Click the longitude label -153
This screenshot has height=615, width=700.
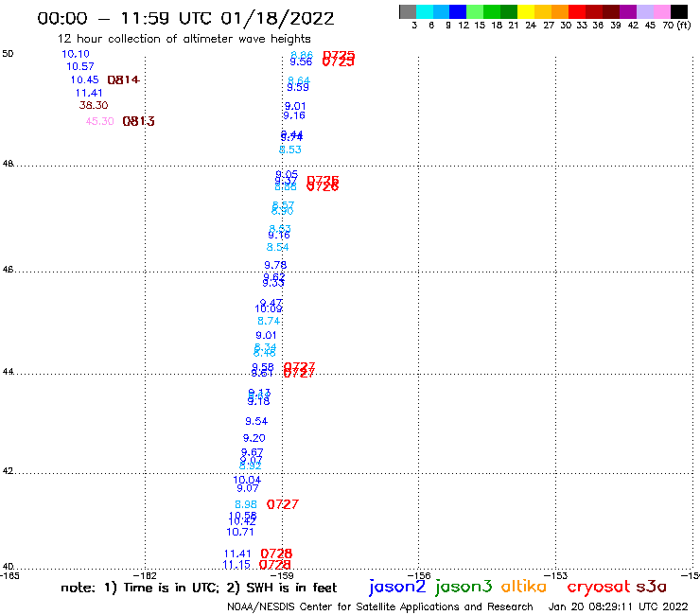(556, 576)
